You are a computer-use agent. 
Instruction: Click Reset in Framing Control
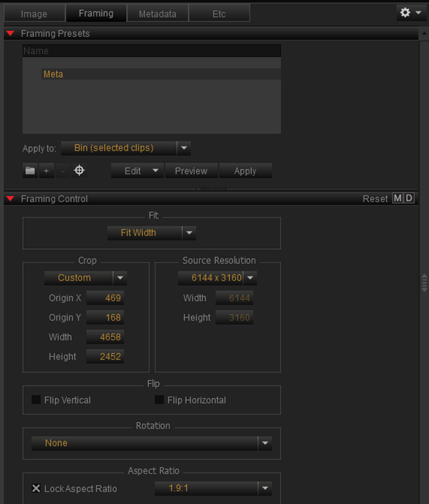(x=375, y=198)
